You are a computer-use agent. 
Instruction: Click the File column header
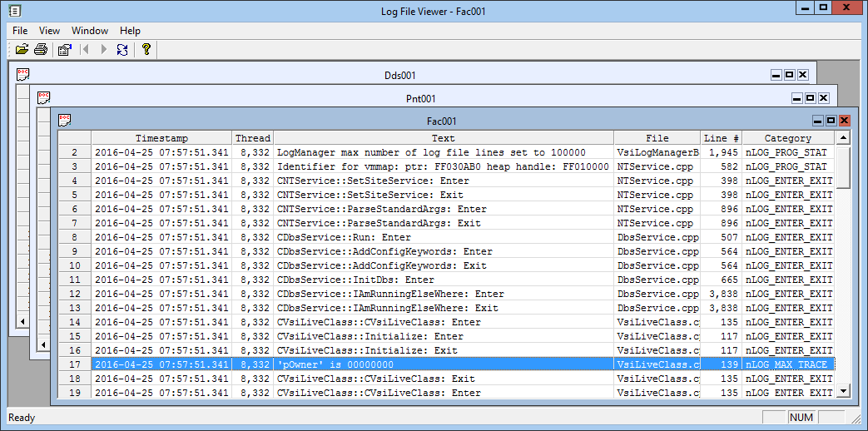[657, 138]
